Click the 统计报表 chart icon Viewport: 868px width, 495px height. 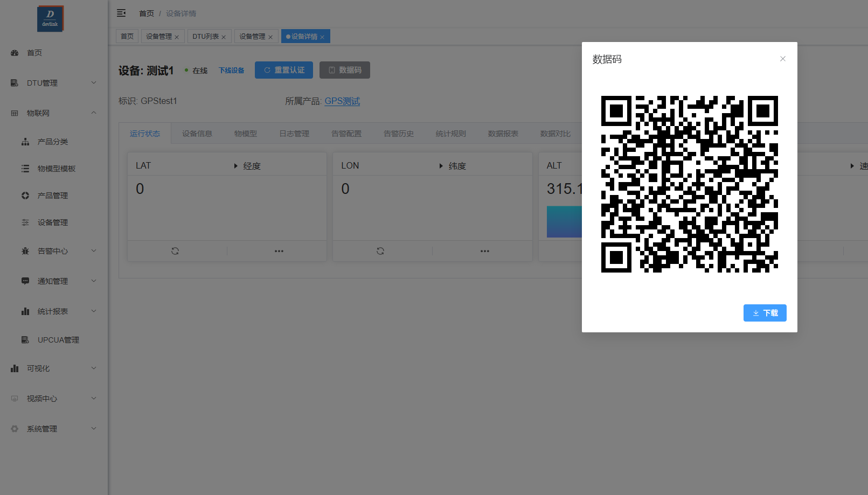click(x=25, y=311)
